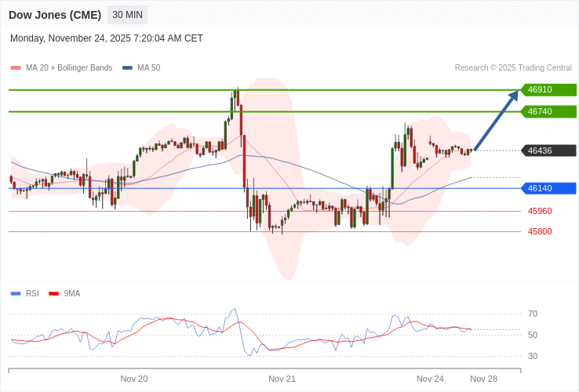Click the 30 MIN timeframe badge
Screen dimensions: 579x392
(127, 15)
